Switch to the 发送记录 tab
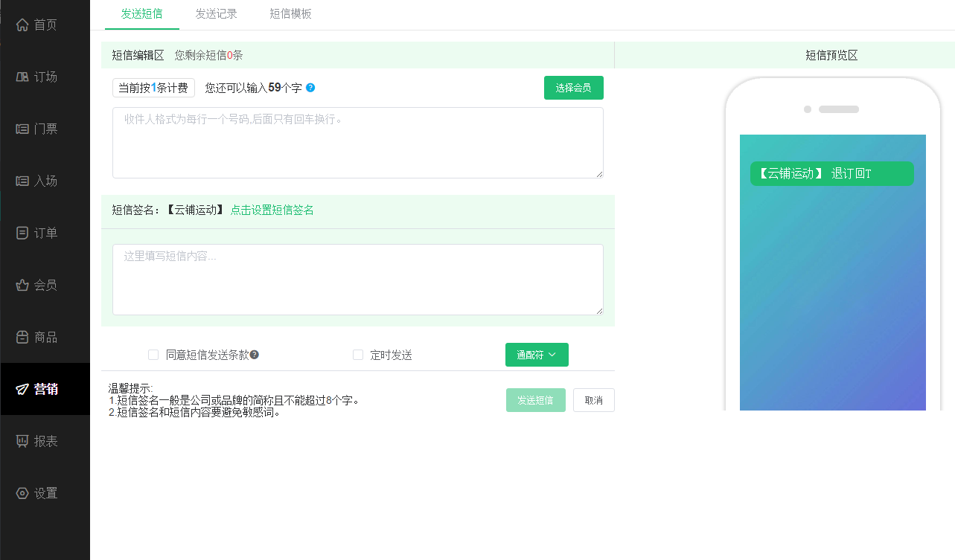955x560 pixels. (216, 14)
